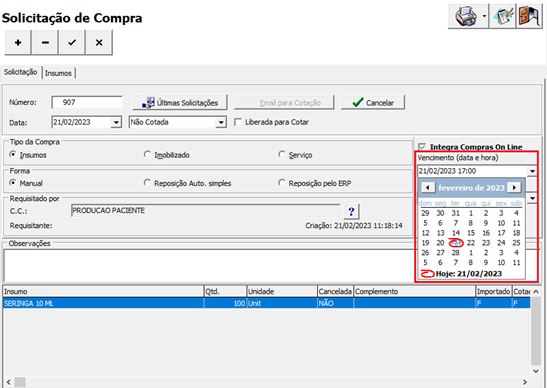Image resolution: width=547 pixels, height=388 pixels.
Task: Select the SERINGA 10 ML row
Action: 267,303
